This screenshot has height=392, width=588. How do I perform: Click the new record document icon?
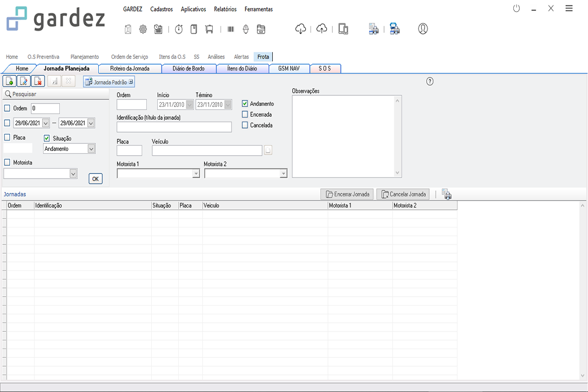[x=9, y=81]
